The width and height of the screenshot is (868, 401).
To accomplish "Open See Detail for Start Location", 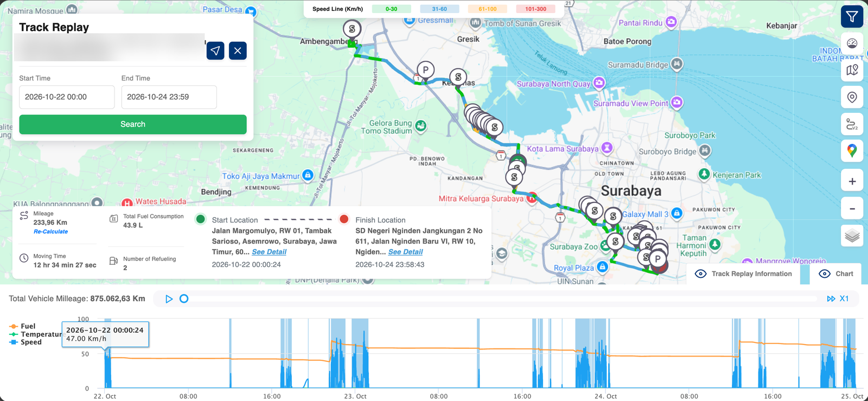I will pos(269,252).
